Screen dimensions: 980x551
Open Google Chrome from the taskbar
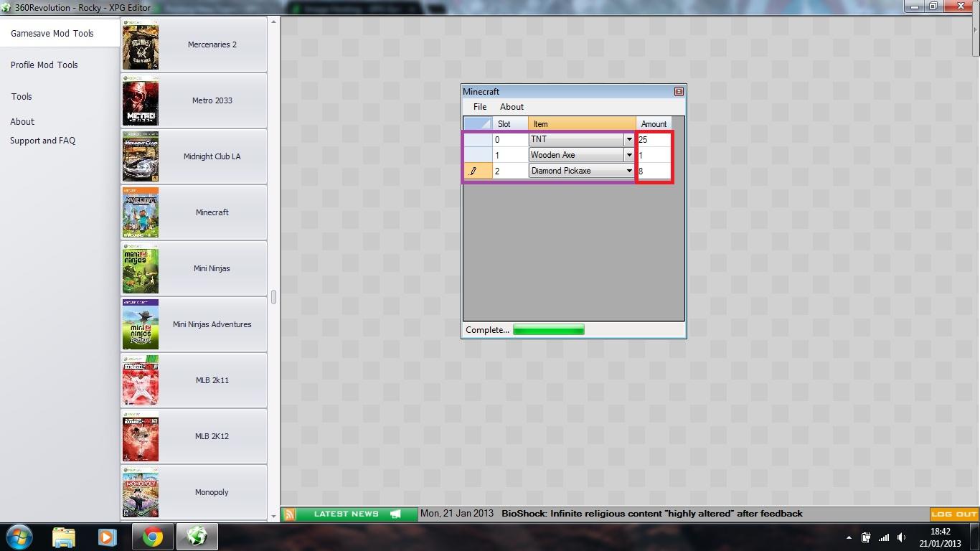click(152, 537)
